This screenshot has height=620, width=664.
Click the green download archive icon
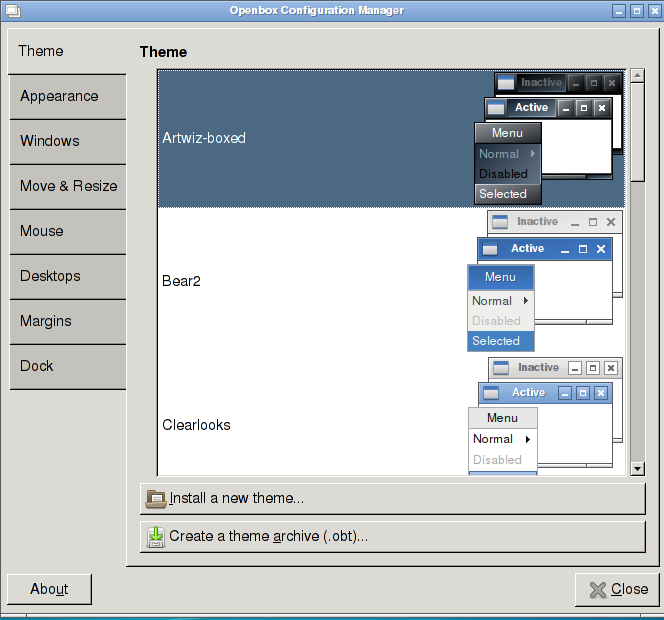[156, 537]
